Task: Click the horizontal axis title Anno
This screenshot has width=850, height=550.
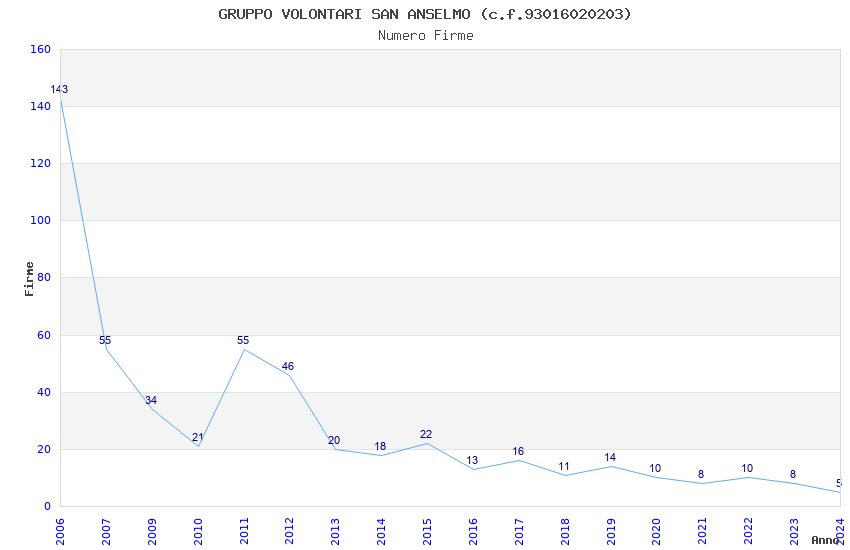Action: (x=825, y=540)
